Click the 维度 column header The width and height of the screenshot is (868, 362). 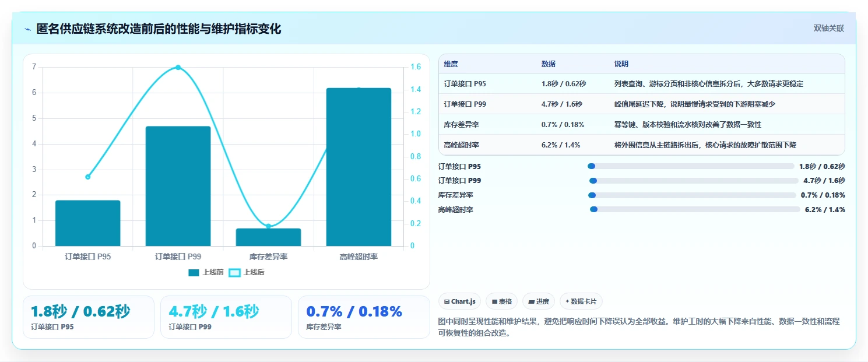click(x=451, y=64)
